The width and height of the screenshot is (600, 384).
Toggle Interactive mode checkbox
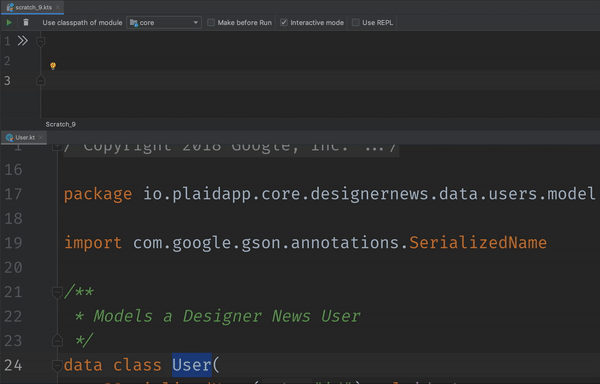tap(284, 23)
